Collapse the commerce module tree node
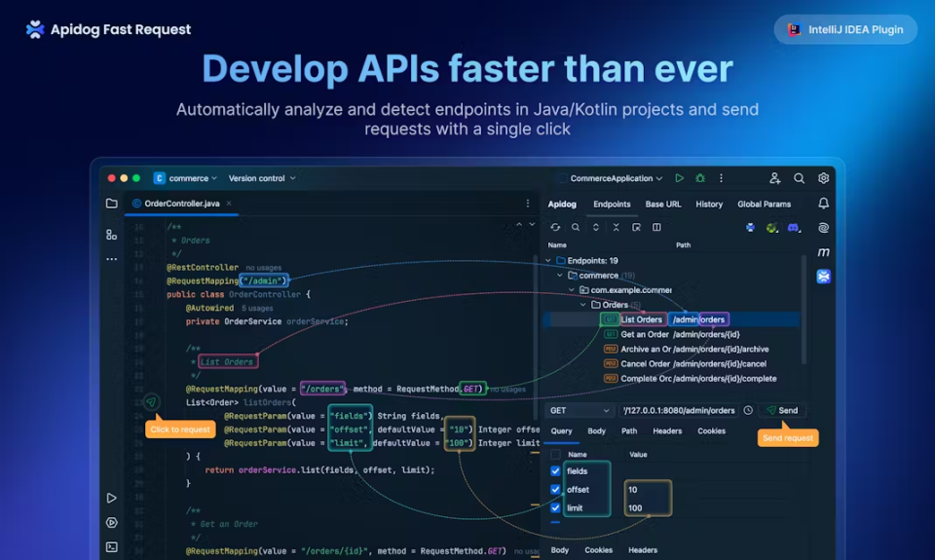Image resolution: width=935 pixels, height=560 pixels. click(560, 276)
